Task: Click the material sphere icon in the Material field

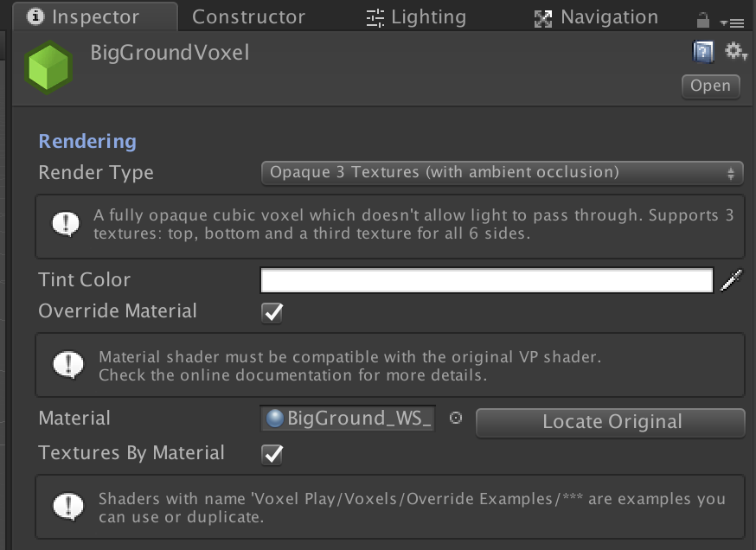Action: [x=276, y=419]
